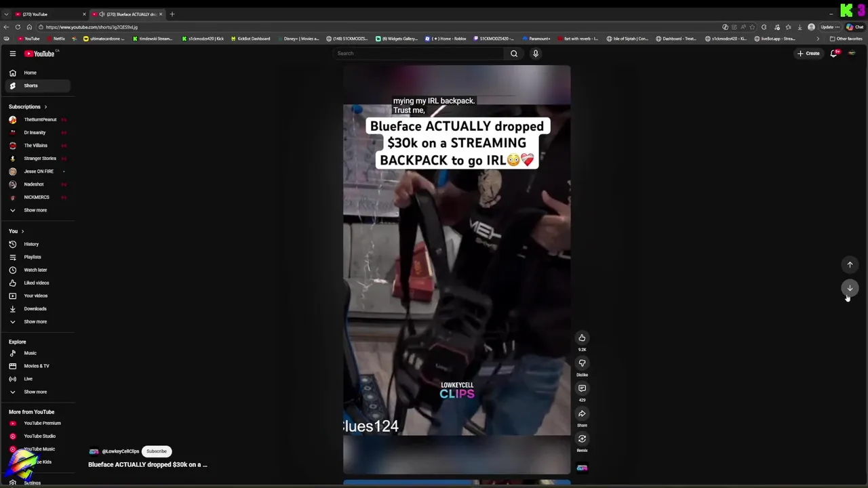
Task: Open Dr Insanity channel
Action: tap(39, 133)
